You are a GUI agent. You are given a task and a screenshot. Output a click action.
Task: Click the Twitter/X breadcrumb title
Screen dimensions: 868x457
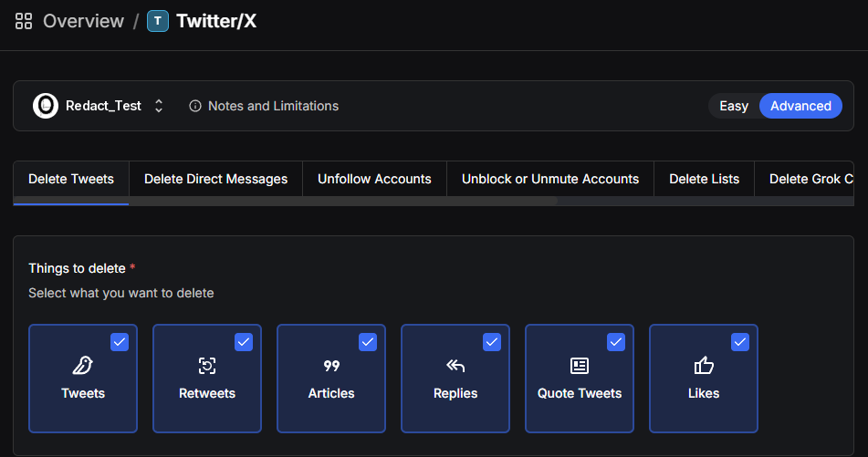tap(216, 21)
